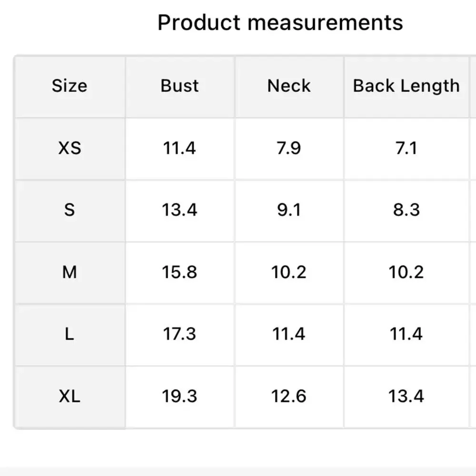Select the S neck value 9.1
This screenshot has height=476, width=476.
pyautogui.click(x=289, y=210)
